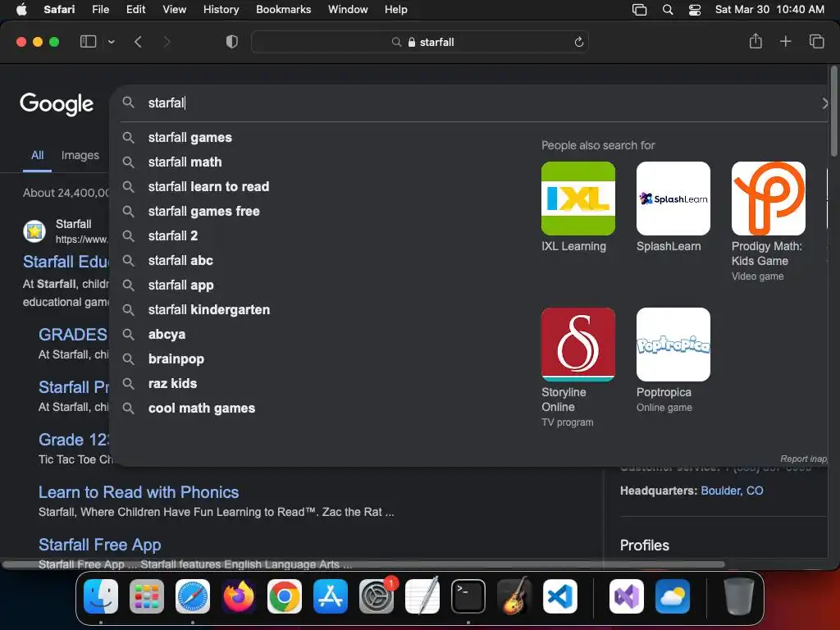Select suggestion starfall math
This screenshot has width=840, height=630.
point(185,162)
